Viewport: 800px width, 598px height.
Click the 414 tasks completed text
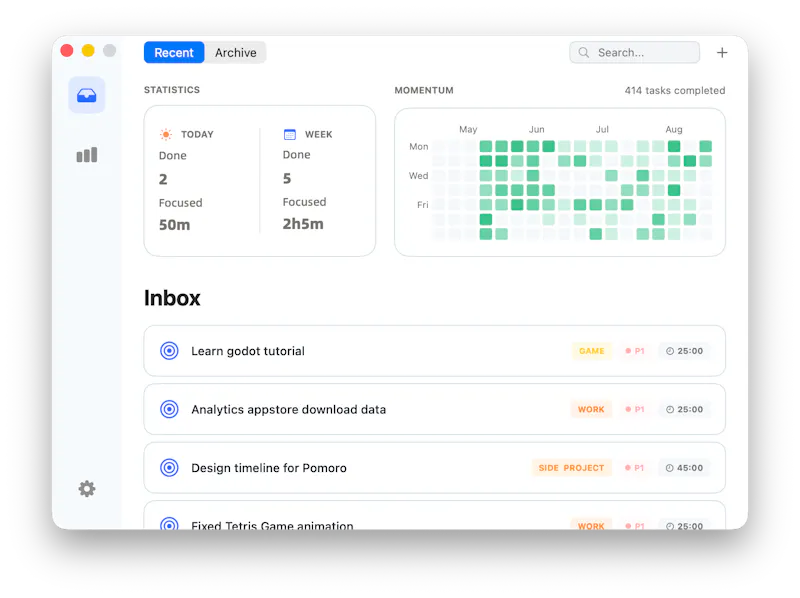(674, 90)
